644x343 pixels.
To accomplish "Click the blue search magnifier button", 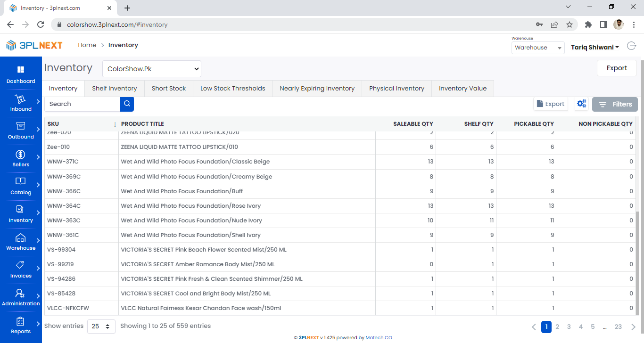I will tap(127, 104).
